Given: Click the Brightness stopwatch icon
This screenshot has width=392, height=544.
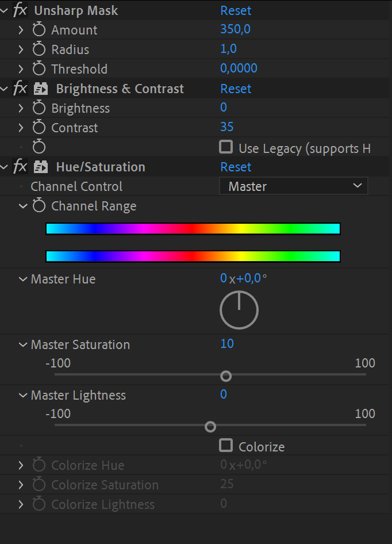Looking at the screenshot, I should point(39,108).
